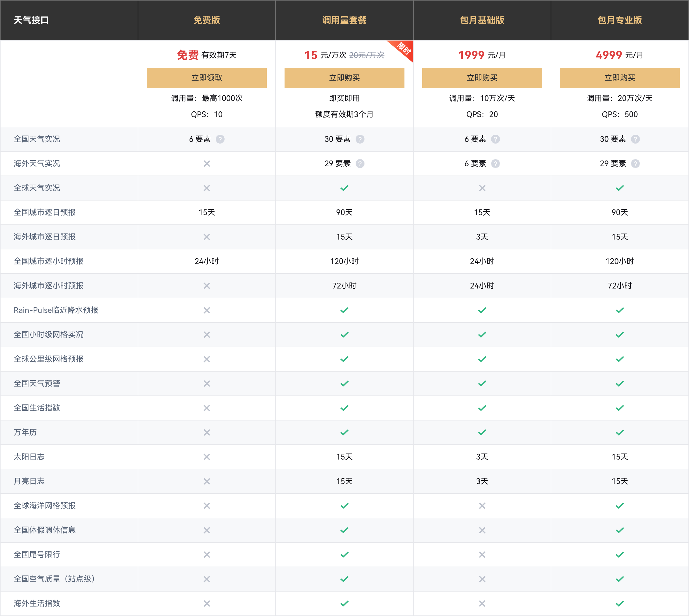The image size is (689, 616).
Task: Click 免费版 column header
Action: coord(207,20)
